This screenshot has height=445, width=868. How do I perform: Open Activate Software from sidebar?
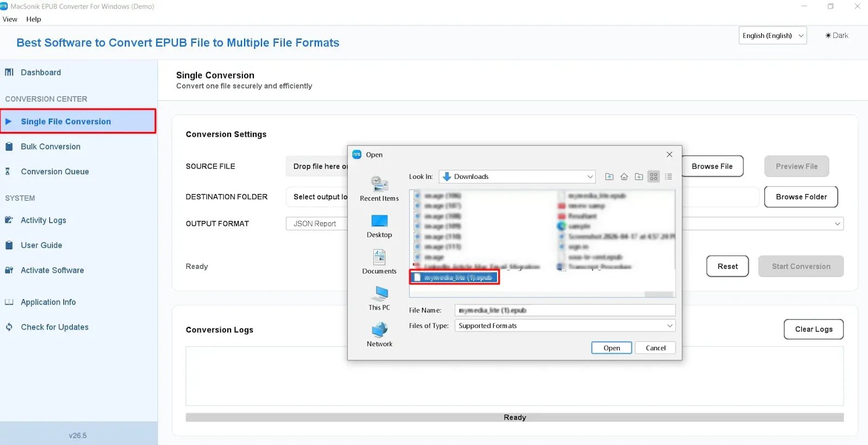point(52,270)
